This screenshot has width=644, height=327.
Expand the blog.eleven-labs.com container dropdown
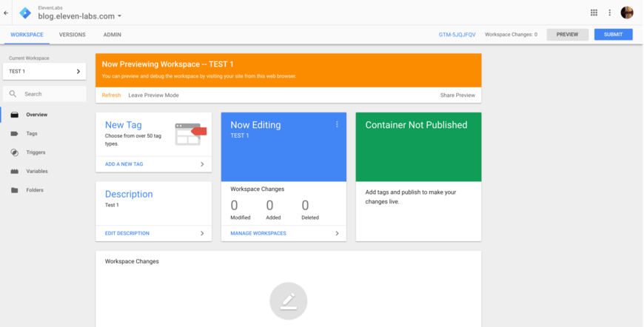120,16
